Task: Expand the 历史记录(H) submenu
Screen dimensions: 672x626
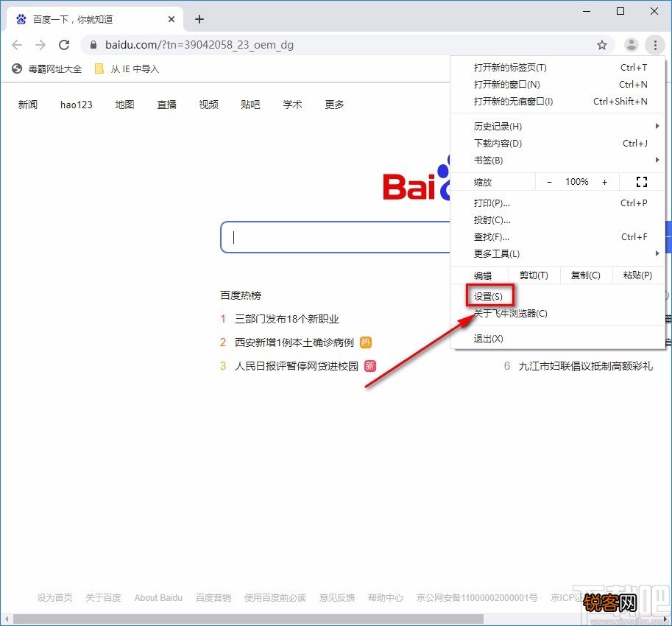Action: tap(558, 126)
